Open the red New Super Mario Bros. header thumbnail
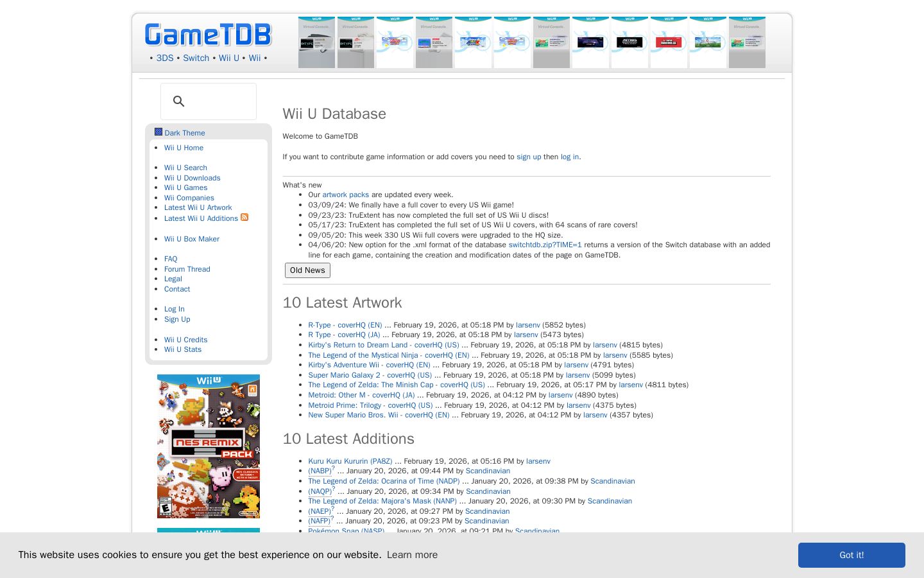924x578 pixels. 669,42
